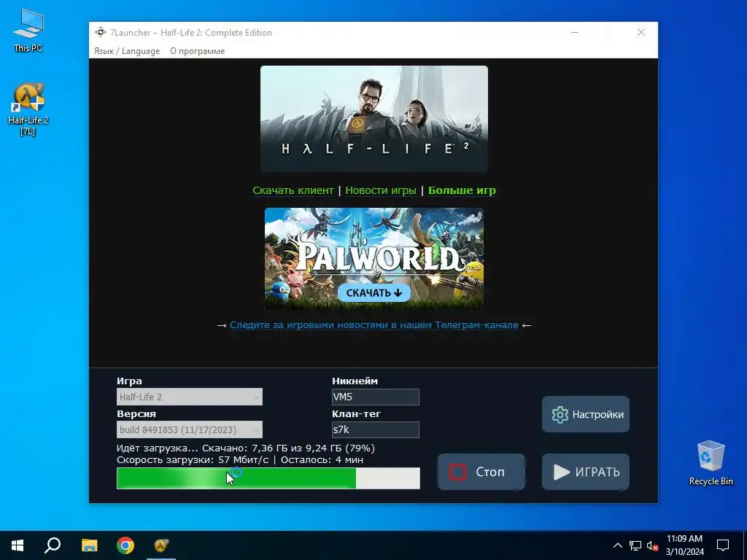Screen dimensions: 747x560
Task: Minimize the 7Launcher window
Action: click(x=575, y=32)
